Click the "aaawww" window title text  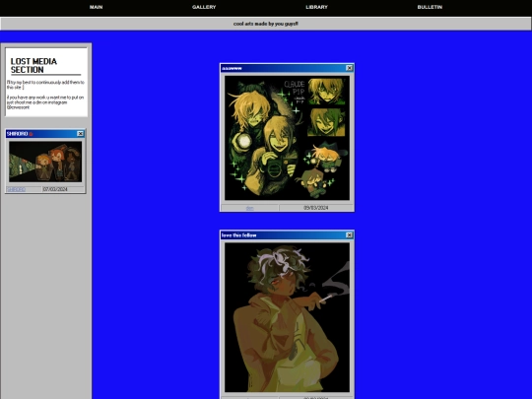[232, 69]
